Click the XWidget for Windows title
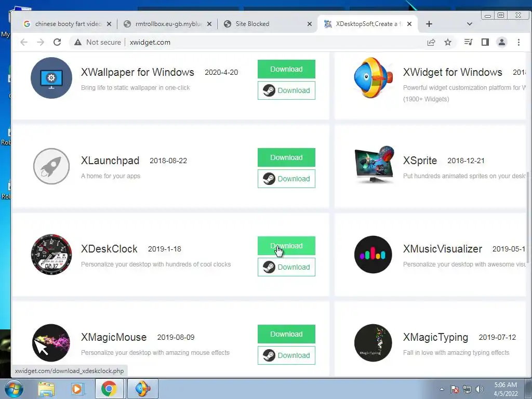 (x=453, y=72)
